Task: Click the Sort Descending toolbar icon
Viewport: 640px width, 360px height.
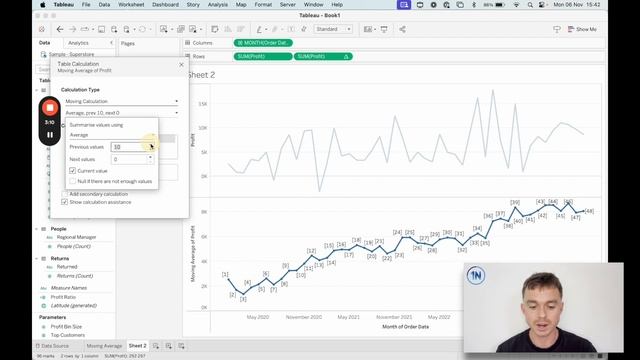Action: (x=240, y=29)
